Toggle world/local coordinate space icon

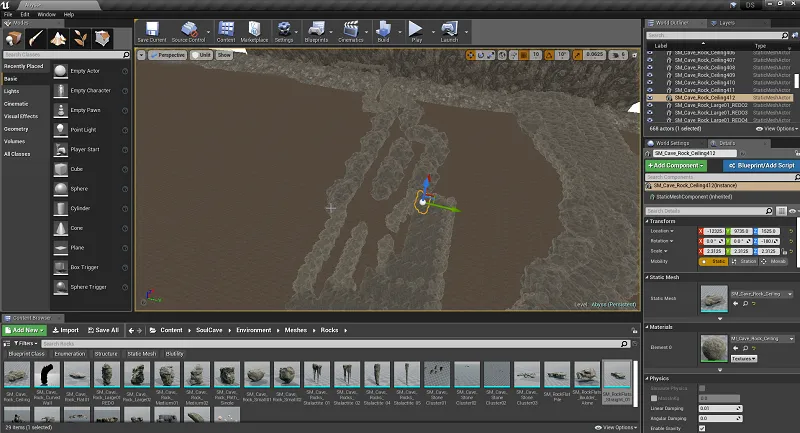(503, 55)
